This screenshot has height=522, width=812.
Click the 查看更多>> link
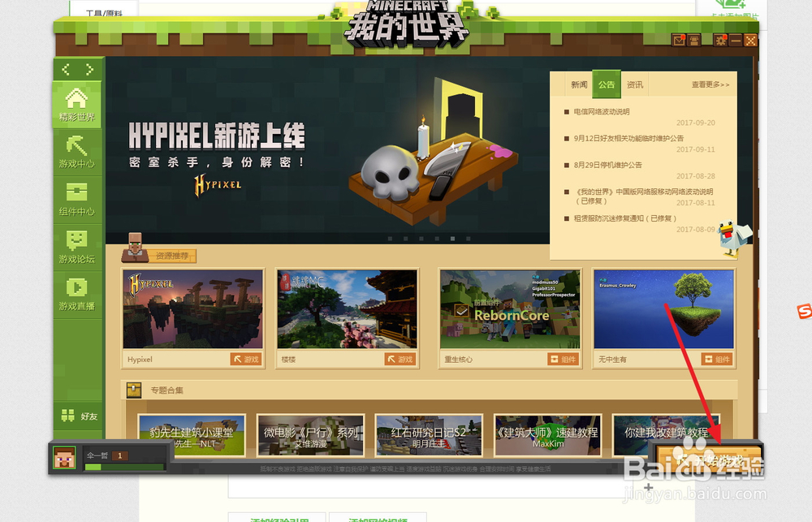710,84
